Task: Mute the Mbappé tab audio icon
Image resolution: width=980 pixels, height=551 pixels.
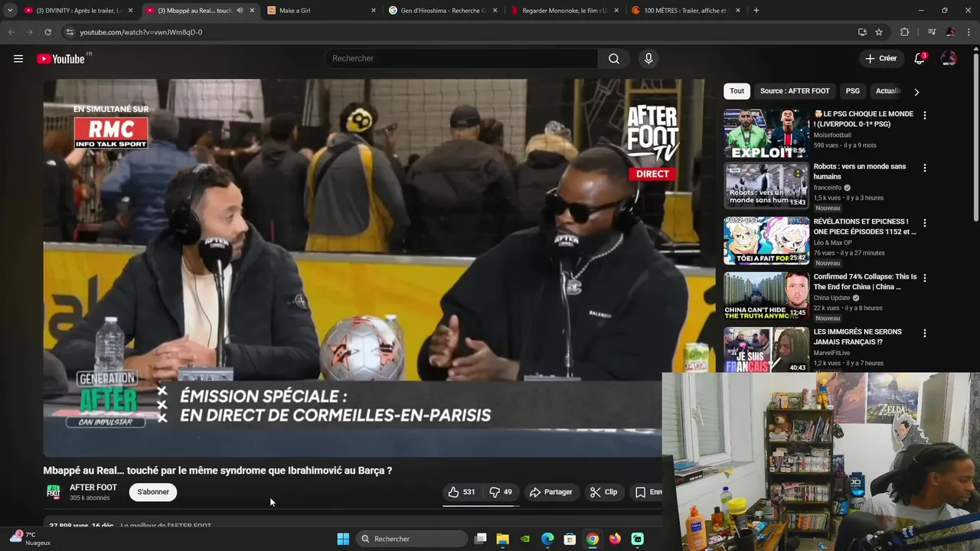Action: tap(240, 11)
